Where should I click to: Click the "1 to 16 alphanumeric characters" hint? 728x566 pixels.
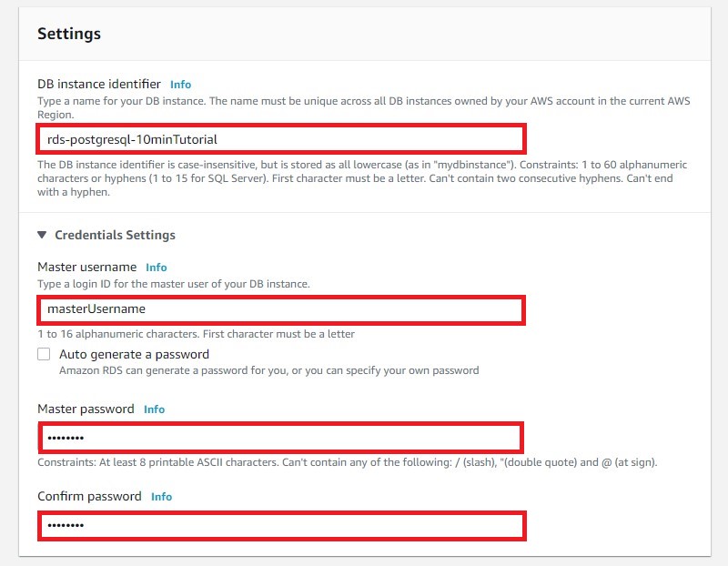[196, 334]
